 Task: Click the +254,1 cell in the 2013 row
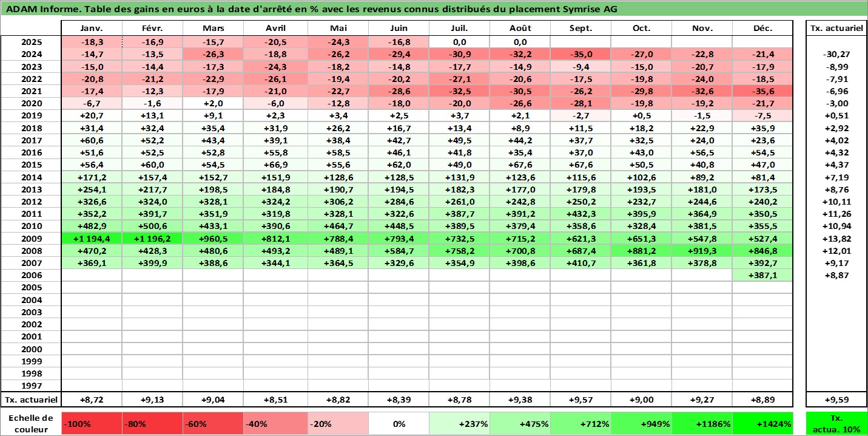coord(92,189)
